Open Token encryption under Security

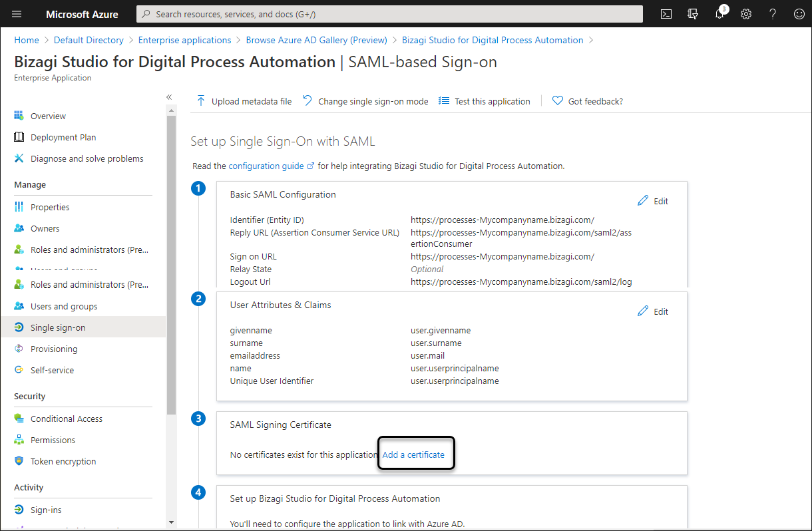pos(63,461)
